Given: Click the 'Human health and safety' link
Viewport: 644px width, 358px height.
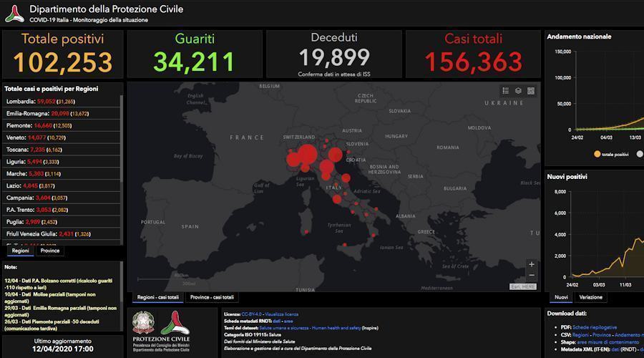Looking at the screenshot, I should pyautogui.click(x=336, y=328).
